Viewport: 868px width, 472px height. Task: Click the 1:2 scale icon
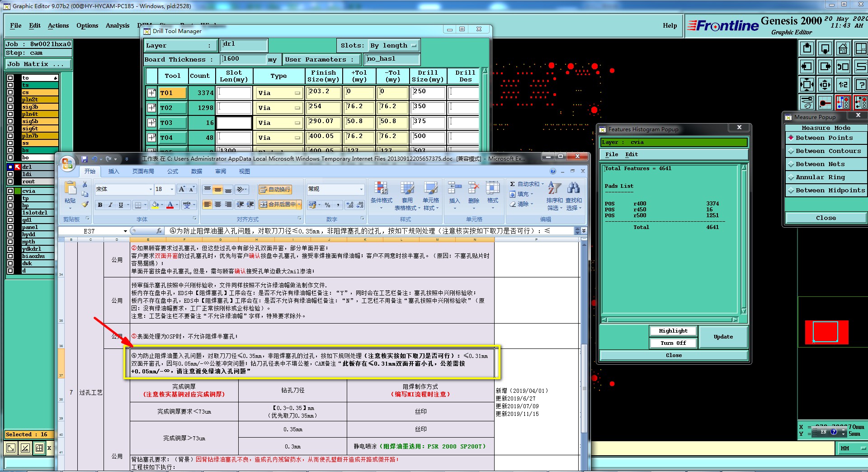[843, 85]
